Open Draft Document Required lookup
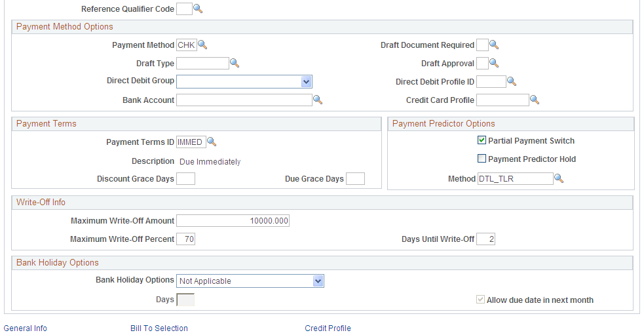The image size is (644, 335). (x=494, y=45)
